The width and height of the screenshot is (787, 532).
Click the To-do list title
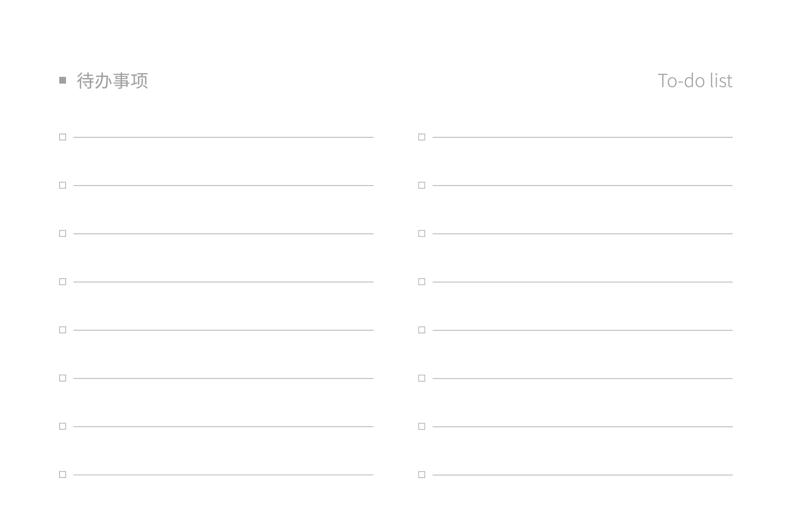[695, 81]
